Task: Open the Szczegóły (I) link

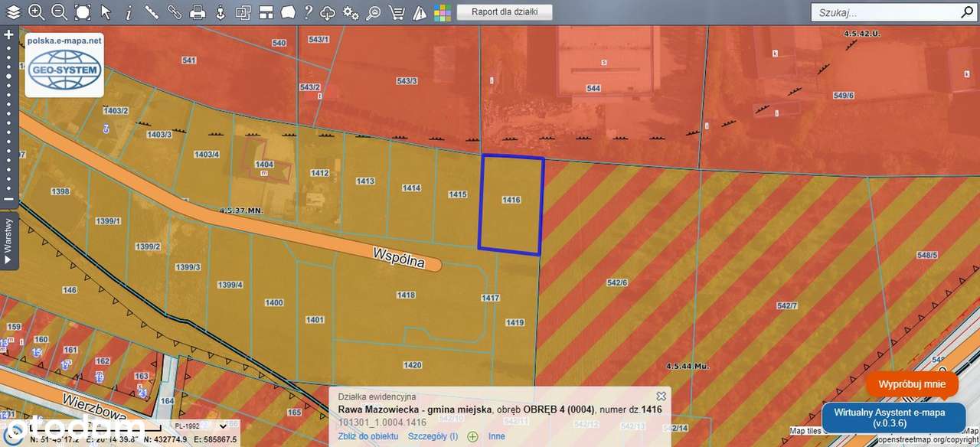Action: coord(433,436)
